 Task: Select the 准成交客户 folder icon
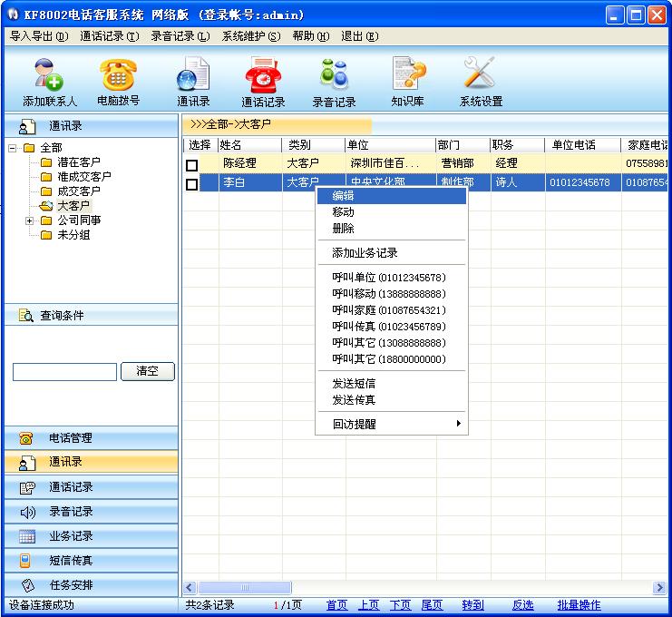click(46, 177)
